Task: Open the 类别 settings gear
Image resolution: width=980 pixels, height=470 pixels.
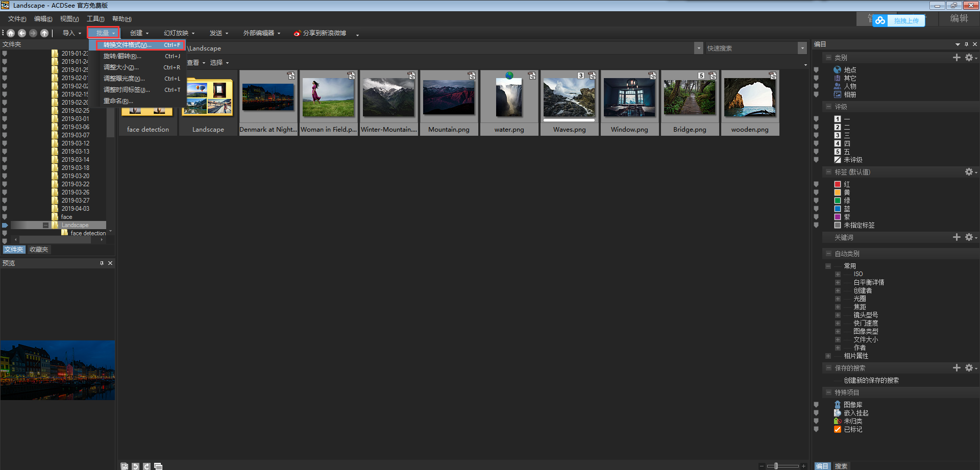Action: tap(969, 58)
